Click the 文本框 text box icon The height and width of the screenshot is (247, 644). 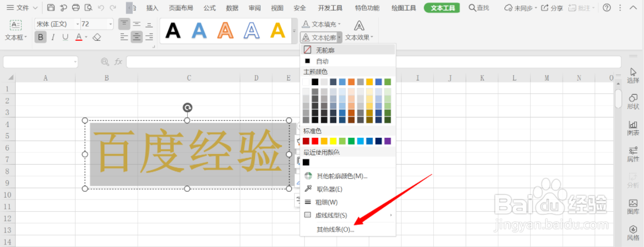pyautogui.click(x=16, y=25)
